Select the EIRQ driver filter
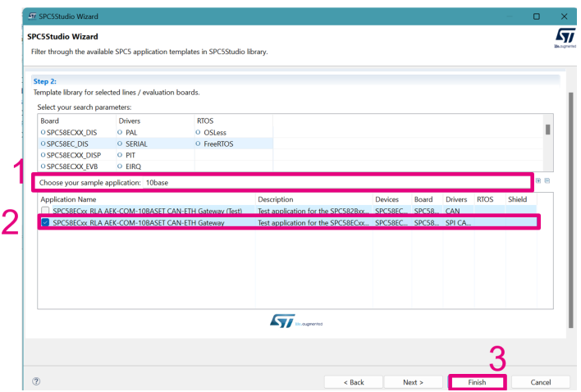 (130, 166)
